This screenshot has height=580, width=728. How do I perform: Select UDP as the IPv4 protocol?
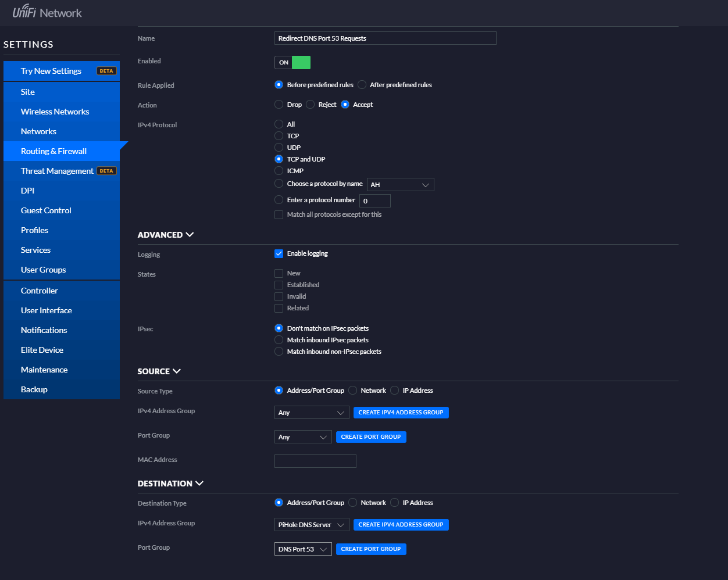(x=279, y=148)
